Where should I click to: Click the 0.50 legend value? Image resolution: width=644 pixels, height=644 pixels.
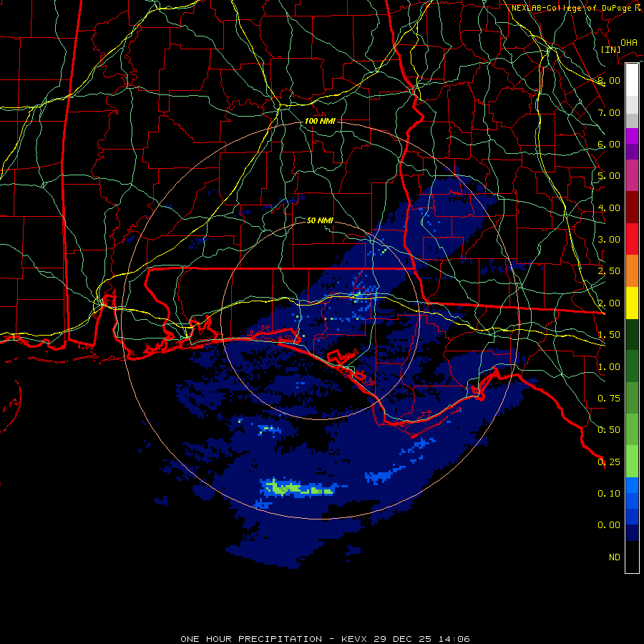click(609, 430)
